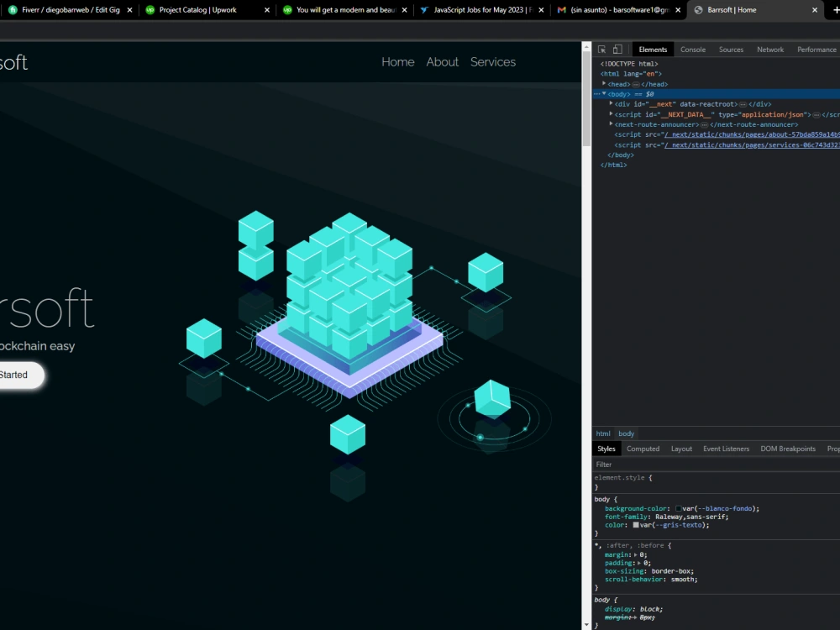The image size is (840, 630).
Task: Click the About navigation link
Action: [x=443, y=62]
